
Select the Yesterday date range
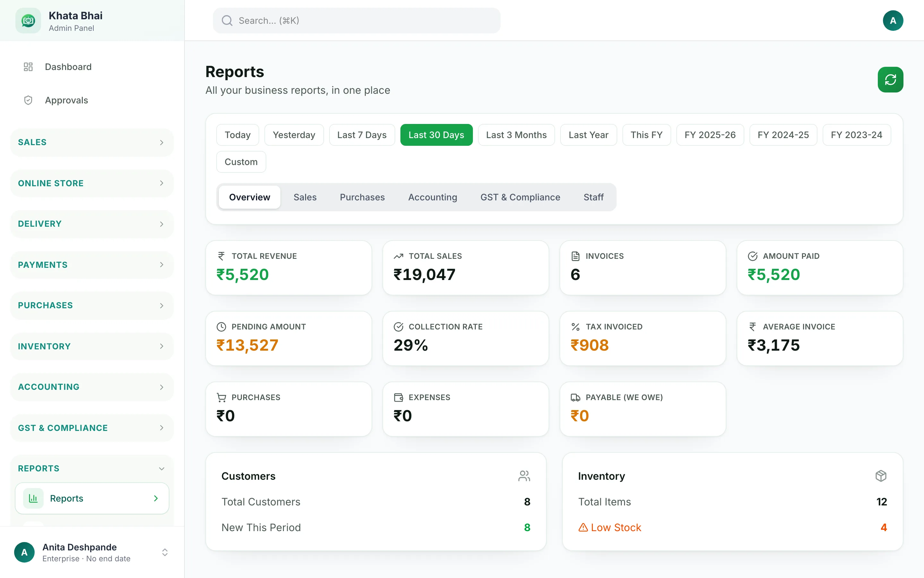click(x=294, y=135)
